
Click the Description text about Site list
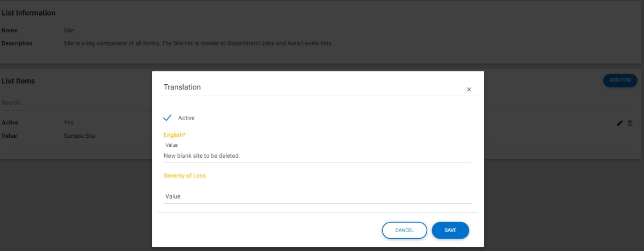click(x=199, y=43)
